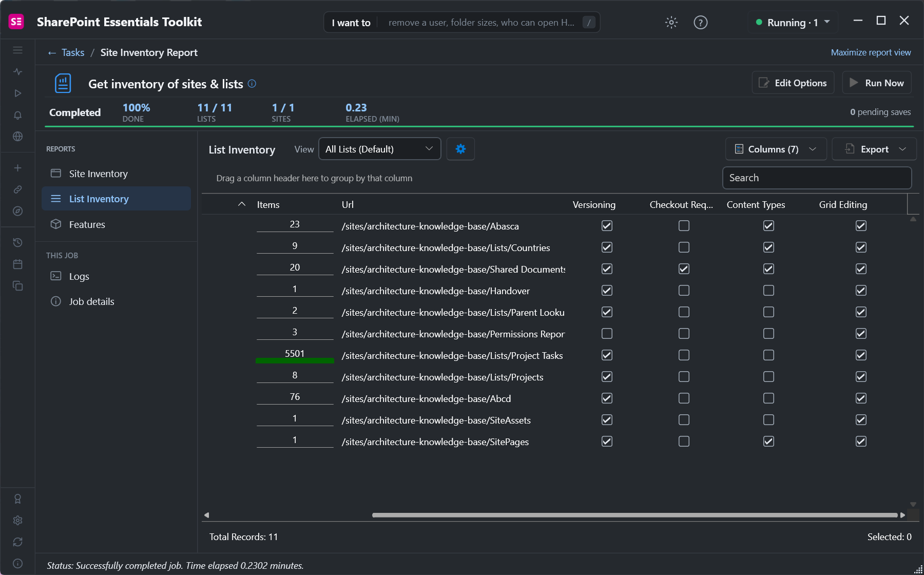The height and width of the screenshot is (575, 924).
Task: Open the calendar schedule sidebar icon
Action: (17, 264)
